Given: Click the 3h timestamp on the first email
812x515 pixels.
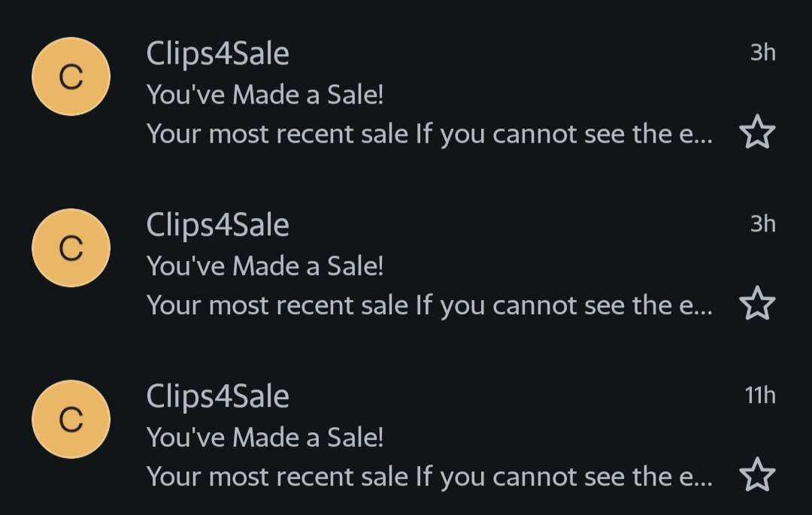Looking at the screenshot, I should [762, 53].
